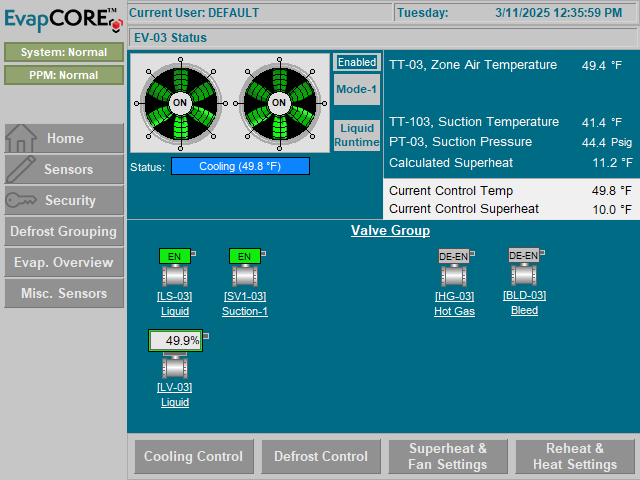Select the LV-03 liquid valve icon

[175, 367]
